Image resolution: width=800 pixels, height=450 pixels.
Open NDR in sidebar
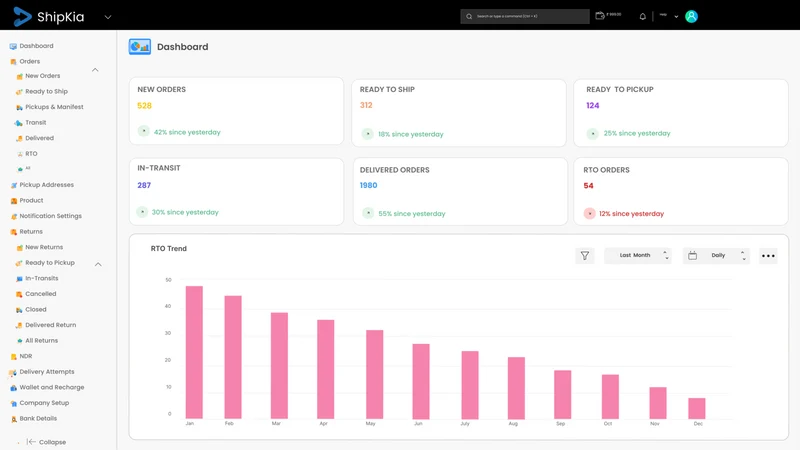click(26, 356)
